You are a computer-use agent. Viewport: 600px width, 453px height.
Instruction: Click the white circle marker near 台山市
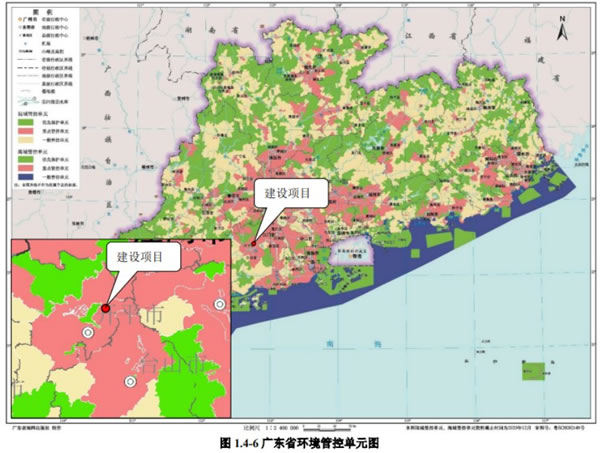pyautogui.click(x=129, y=382)
